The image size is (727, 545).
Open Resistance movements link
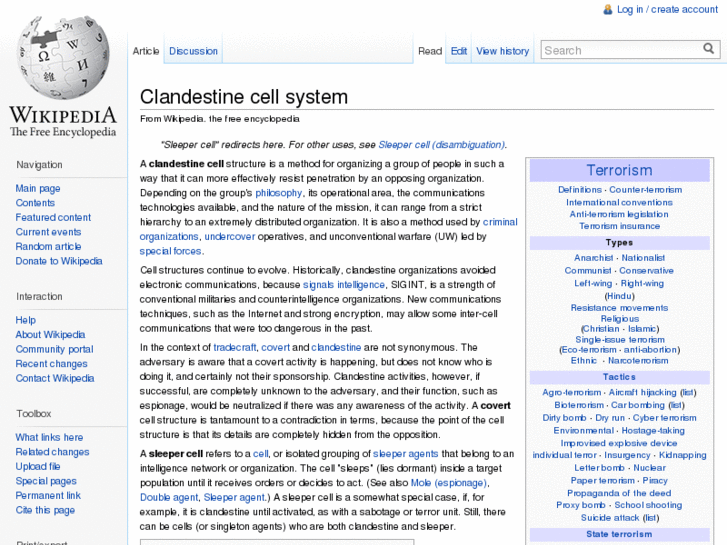[x=619, y=308]
